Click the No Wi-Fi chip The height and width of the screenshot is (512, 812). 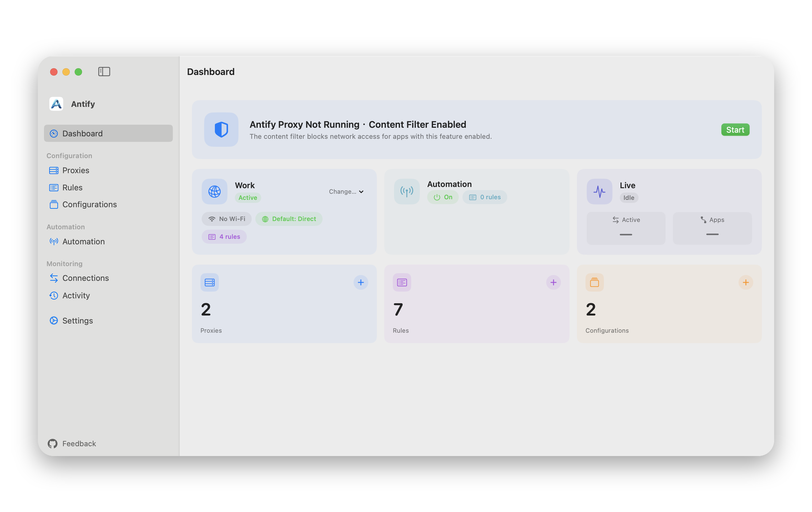click(226, 219)
